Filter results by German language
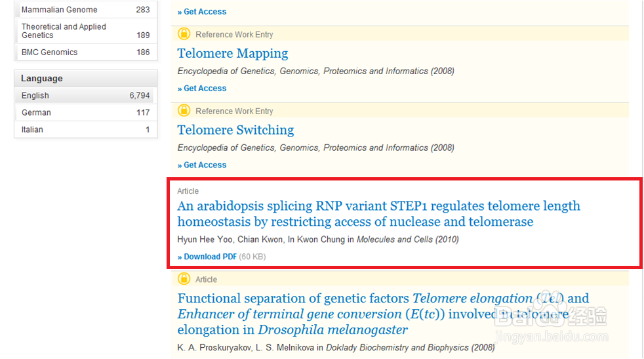Viewport: 644px width, 359px height. click(x=36, y=113)
